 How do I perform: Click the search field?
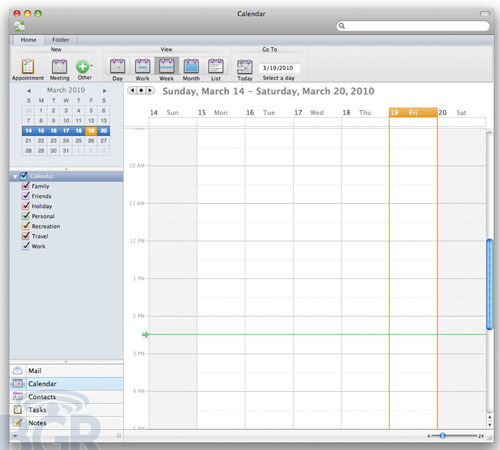413,26
